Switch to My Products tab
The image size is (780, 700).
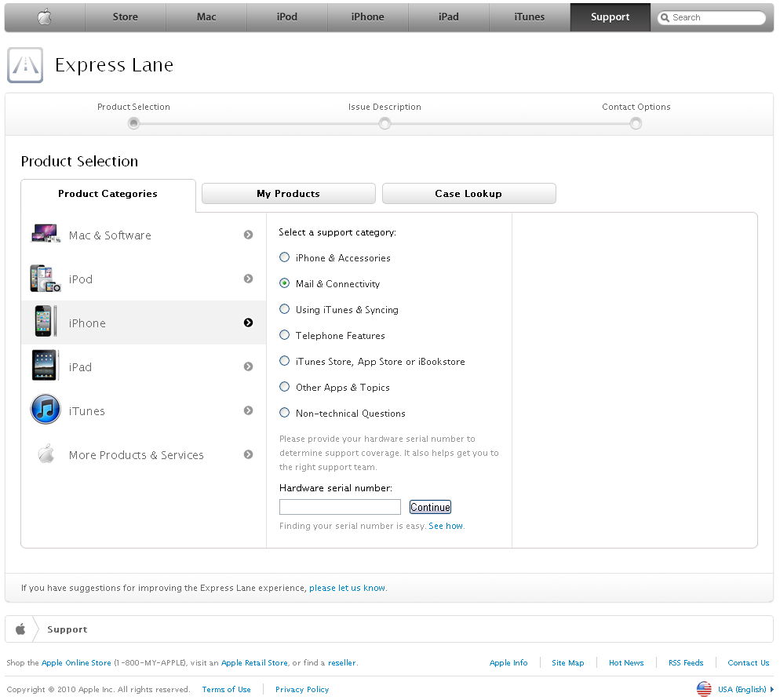(289, 194)
